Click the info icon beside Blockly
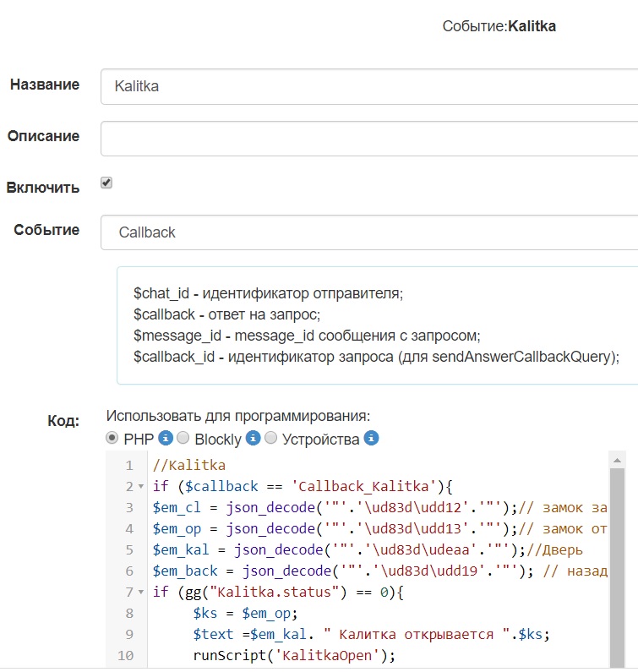The width and height of the screenshot is (638, 672). (x=253, y=439)
